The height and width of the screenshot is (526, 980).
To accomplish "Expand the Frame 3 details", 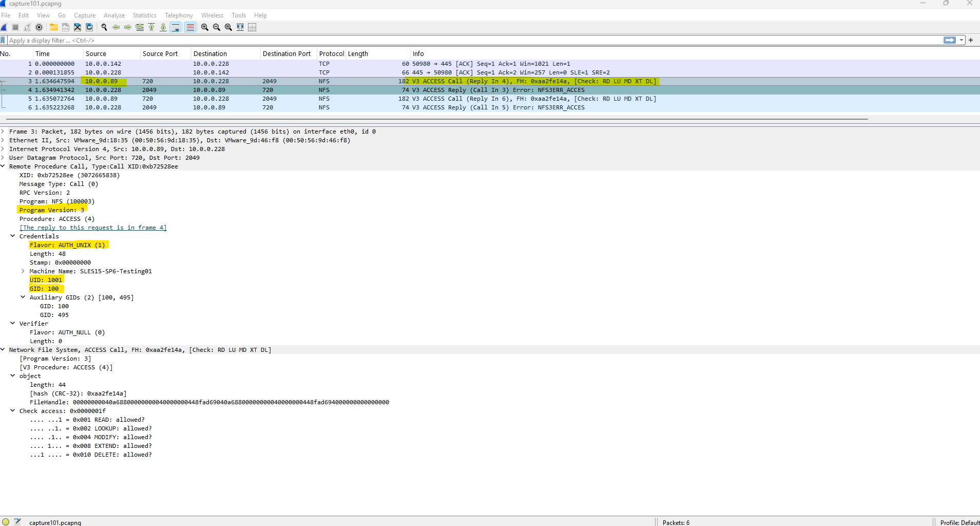I will tap(3, 131).
